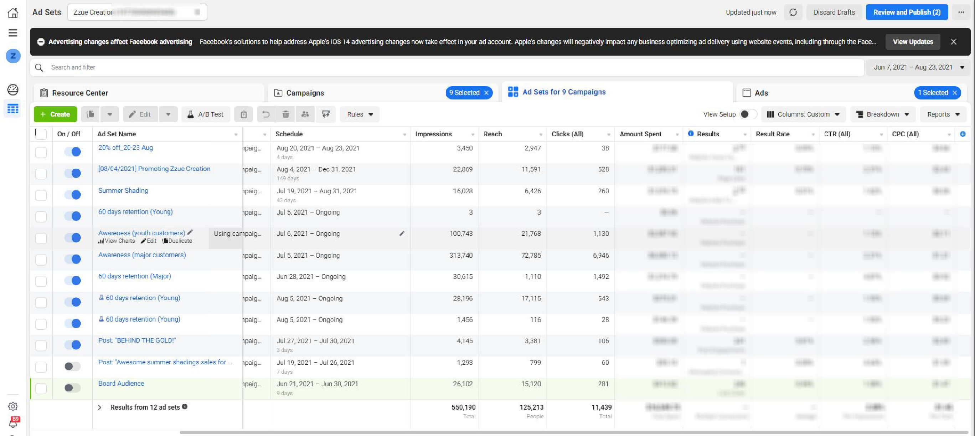
Task: Open settings gear in sidebar
Action: point(13,406)
